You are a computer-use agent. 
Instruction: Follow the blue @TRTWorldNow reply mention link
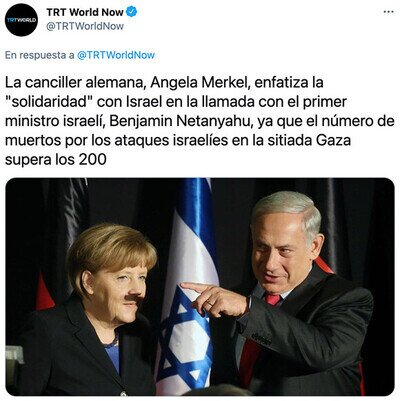116,55
